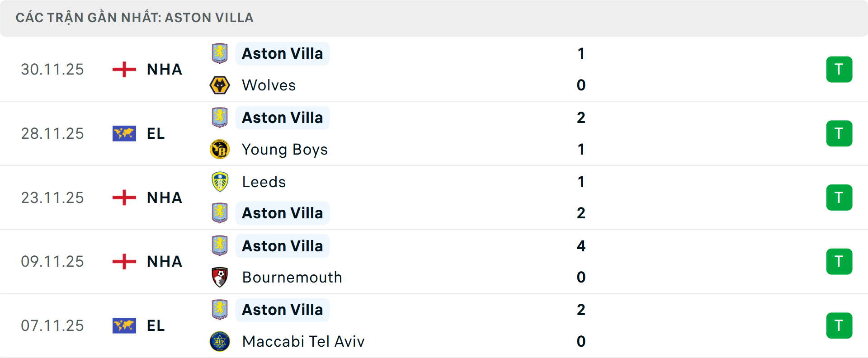868x358 pixels.
Task: Open the CÁC TRẬN GẦN NHẤT header section
Action: [x=135, y=18]
